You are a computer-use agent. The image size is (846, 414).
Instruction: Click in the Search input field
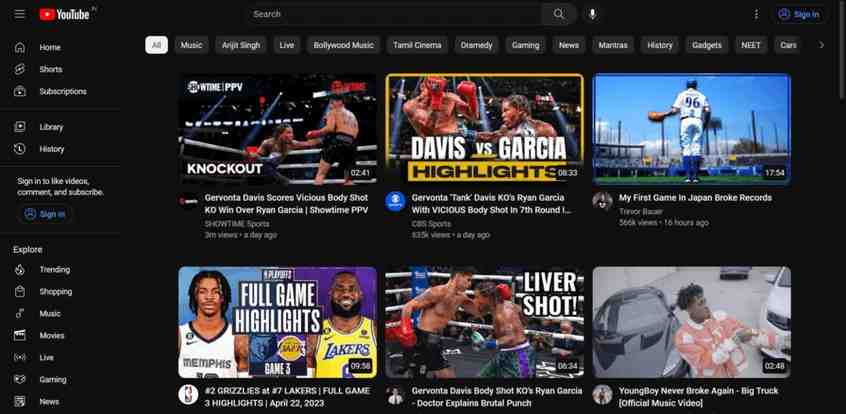pyautogui.click(x=394, y=14)
